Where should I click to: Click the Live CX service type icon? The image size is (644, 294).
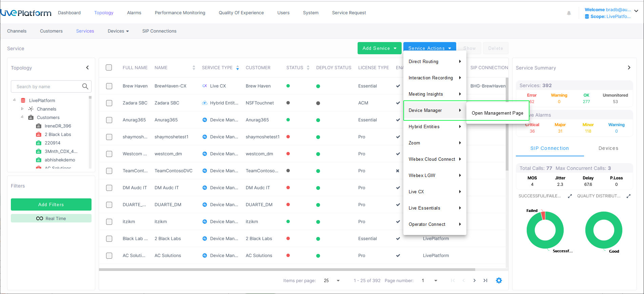coord(205,86)
